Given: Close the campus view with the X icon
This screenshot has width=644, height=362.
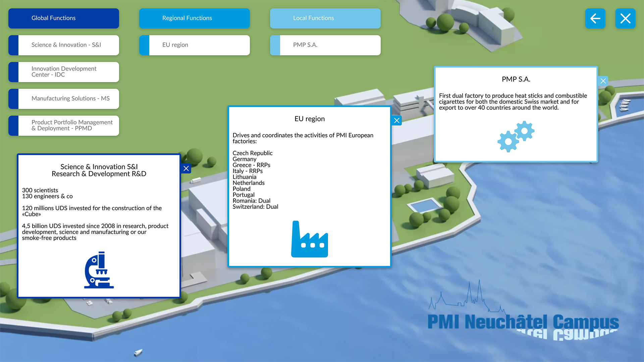Looking at the screenshot, I should click(625, 18).
